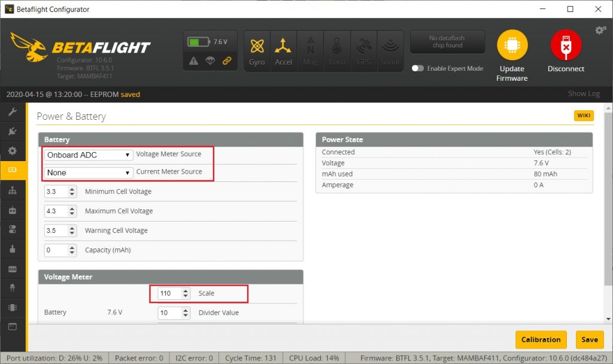The width and height of the screenshot is (613, 364).
Task: Click the Calibration button
Action: (541, 340)
